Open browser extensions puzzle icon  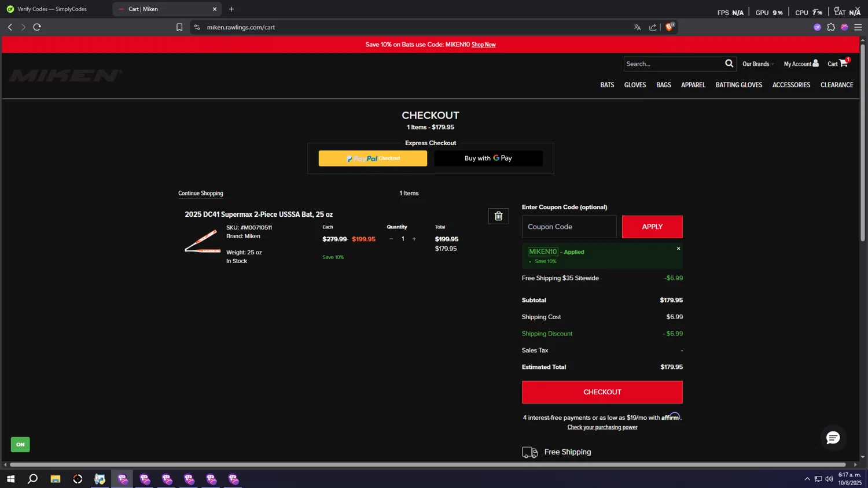[831, 27]
